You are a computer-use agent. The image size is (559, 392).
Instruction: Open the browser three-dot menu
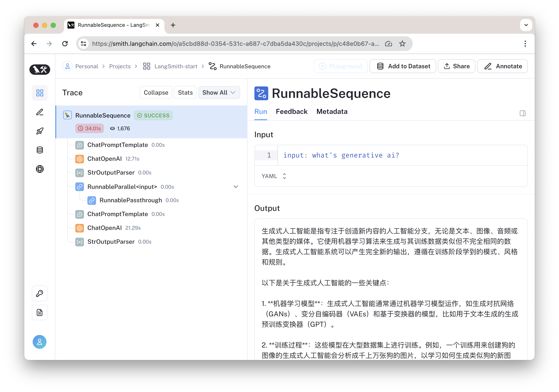[525, 44]
